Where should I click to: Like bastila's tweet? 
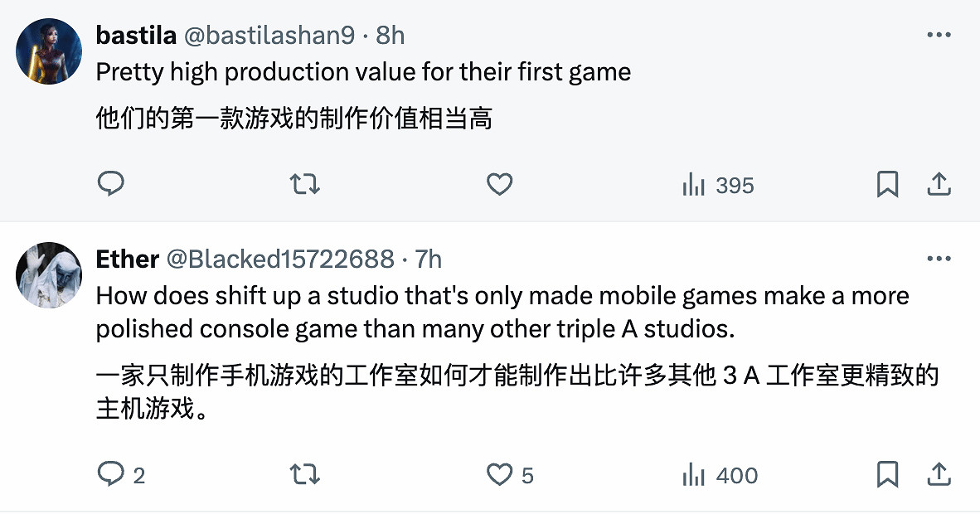point(498,184)
